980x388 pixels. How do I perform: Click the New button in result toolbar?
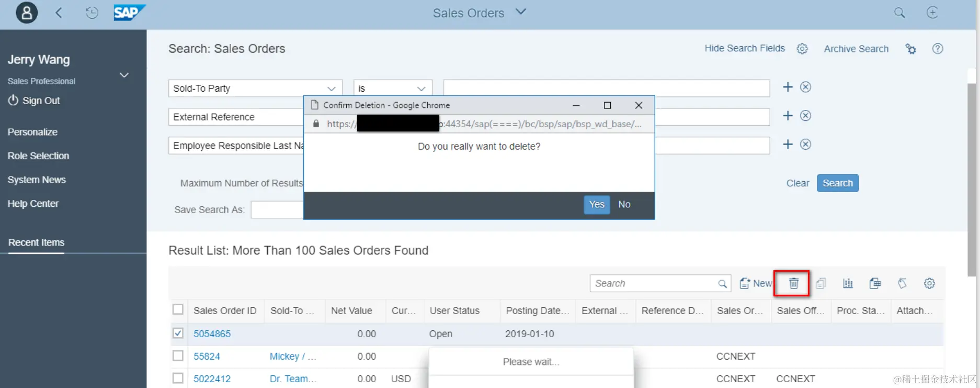click(x=756, y=283)
